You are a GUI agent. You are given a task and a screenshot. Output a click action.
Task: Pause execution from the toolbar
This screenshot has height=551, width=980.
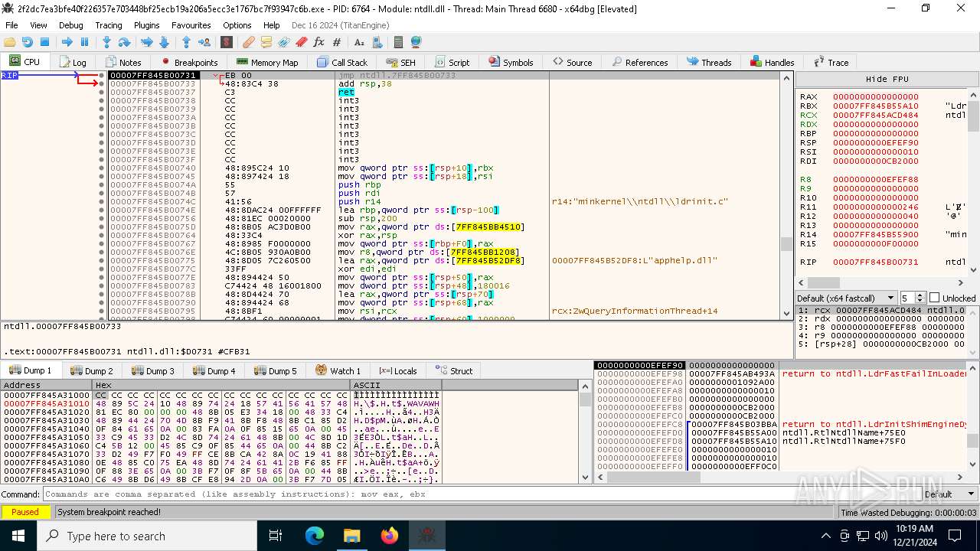click(84, 42)
